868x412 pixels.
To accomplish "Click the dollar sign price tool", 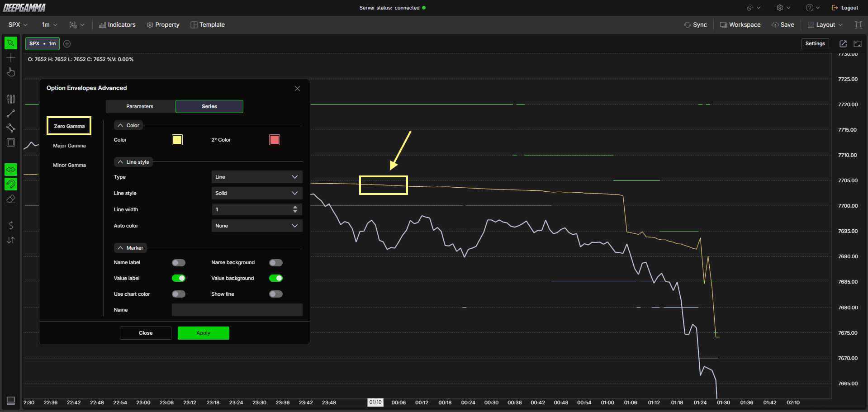I will tap(11, 225).
